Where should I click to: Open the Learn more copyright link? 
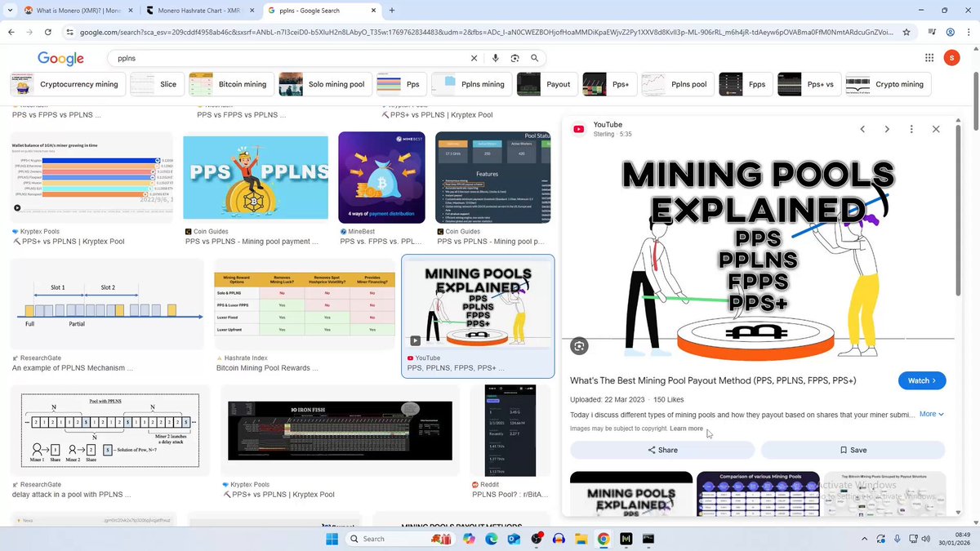(x=686, y=429)
